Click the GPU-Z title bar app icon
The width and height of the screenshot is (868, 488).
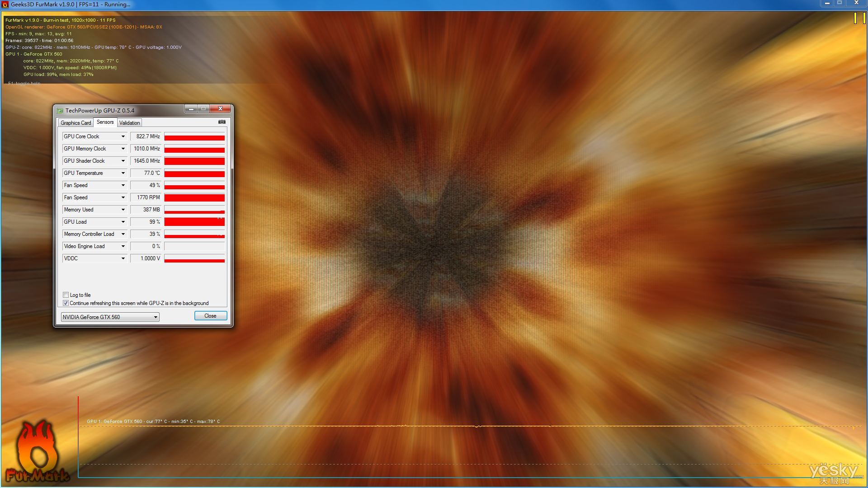(x=60, y=111)
